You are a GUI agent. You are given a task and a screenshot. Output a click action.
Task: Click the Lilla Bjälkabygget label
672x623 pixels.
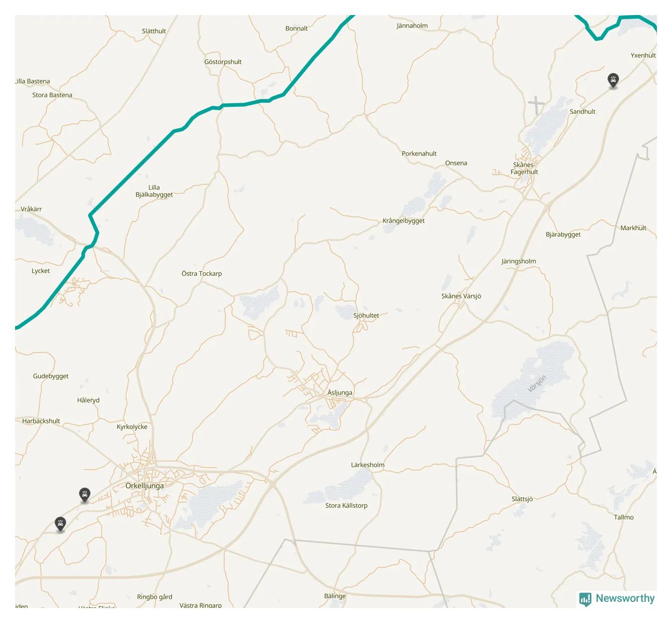(154, 191)
